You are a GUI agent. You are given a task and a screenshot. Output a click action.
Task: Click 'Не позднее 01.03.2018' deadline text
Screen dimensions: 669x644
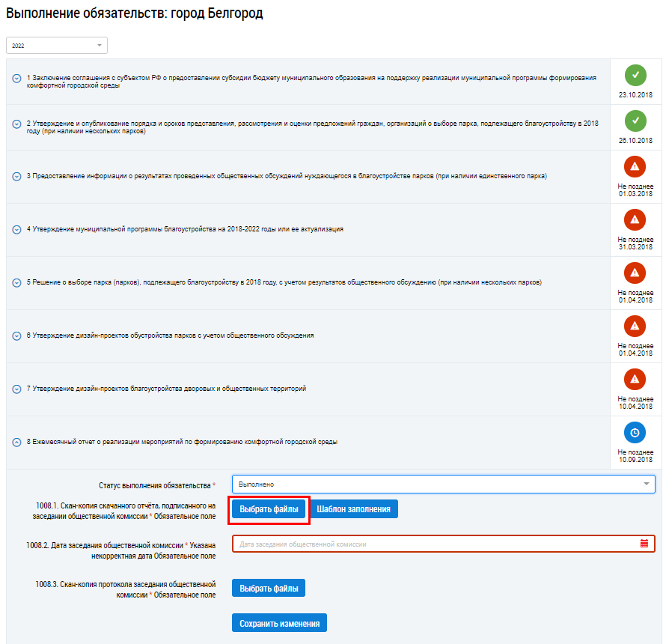[x=635, y=190]
